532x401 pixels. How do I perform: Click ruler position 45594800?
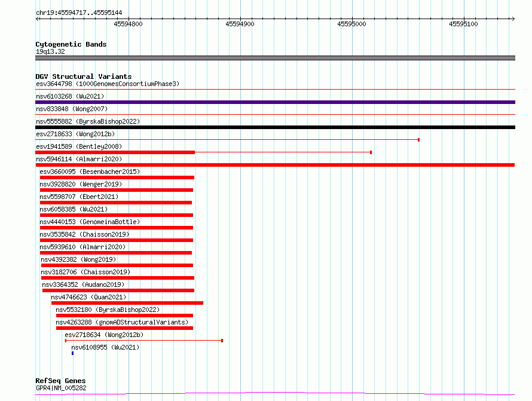[x=129, y=24]
